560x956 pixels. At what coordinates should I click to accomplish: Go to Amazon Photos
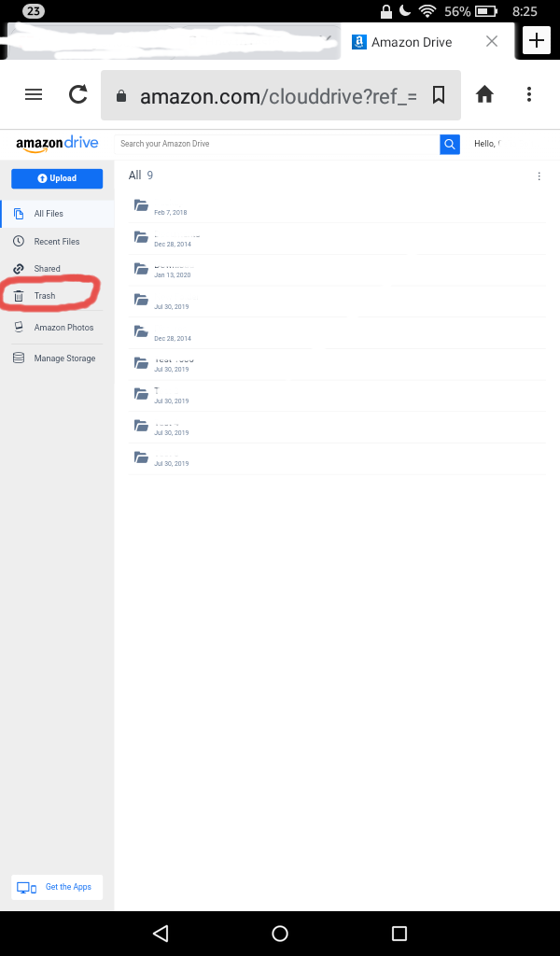click(x=63, y=328)
